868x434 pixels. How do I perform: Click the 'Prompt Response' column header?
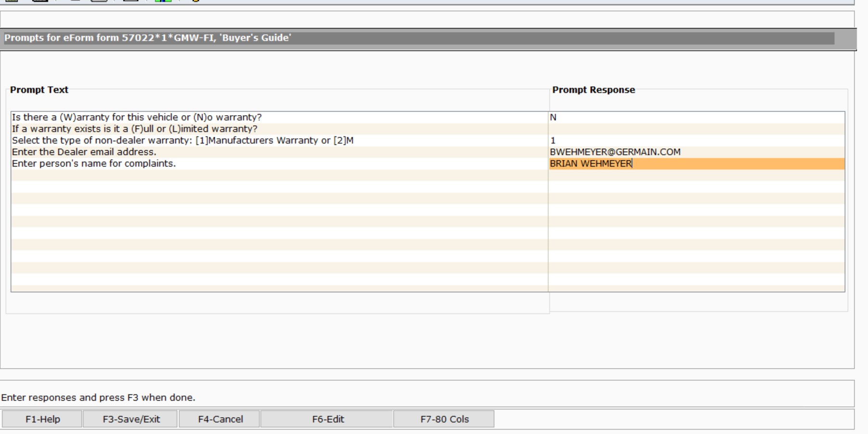pos(594,90)
